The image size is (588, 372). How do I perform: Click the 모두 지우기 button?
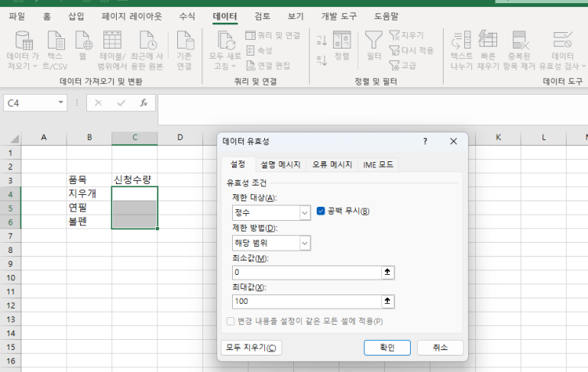pyautogui.click(x=251, y=348)
